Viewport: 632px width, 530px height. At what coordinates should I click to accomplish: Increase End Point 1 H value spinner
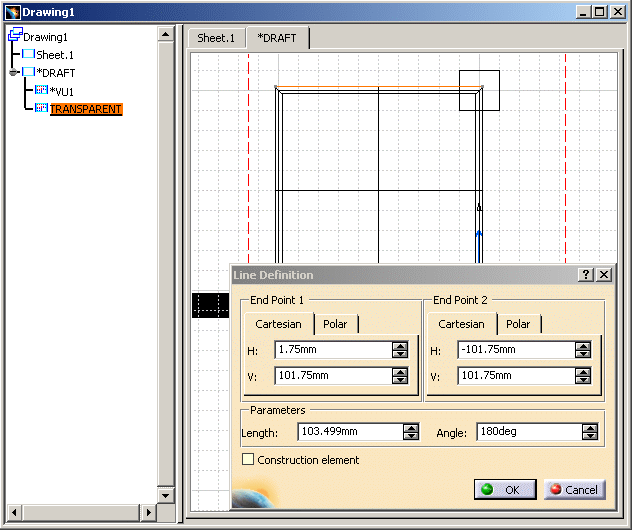pyautogui.click(x=400, y=345)
